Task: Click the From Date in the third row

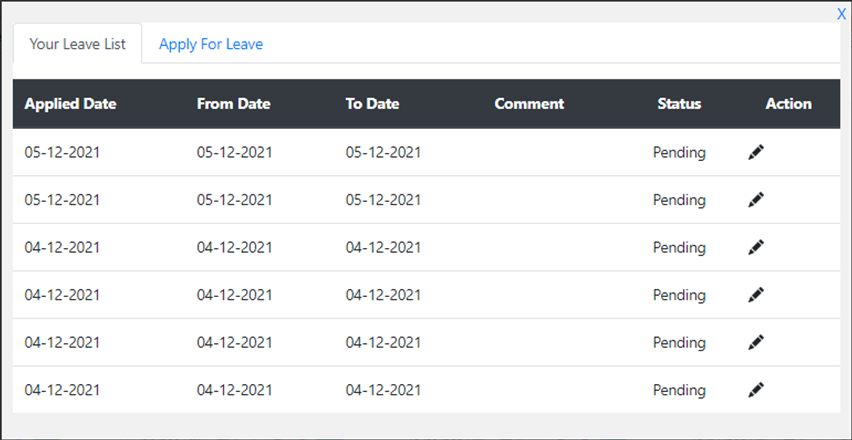Action: coord(234,248)
